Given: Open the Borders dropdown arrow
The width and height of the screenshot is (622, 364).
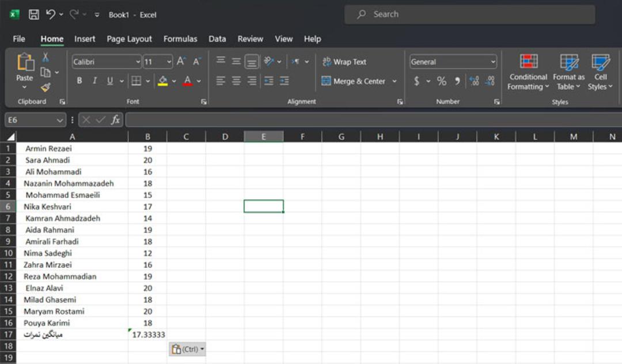Looking at the screenshot, I should click(x=147, y=81).
